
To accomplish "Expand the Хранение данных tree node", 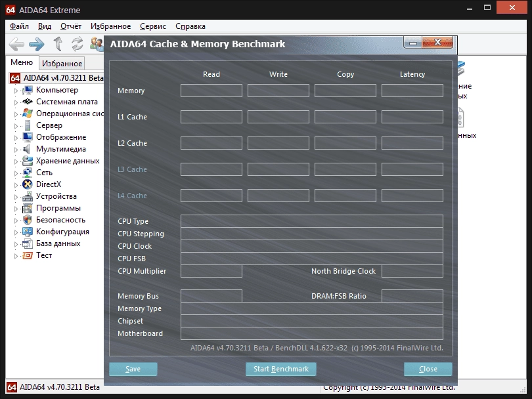I will pos(16,161).
